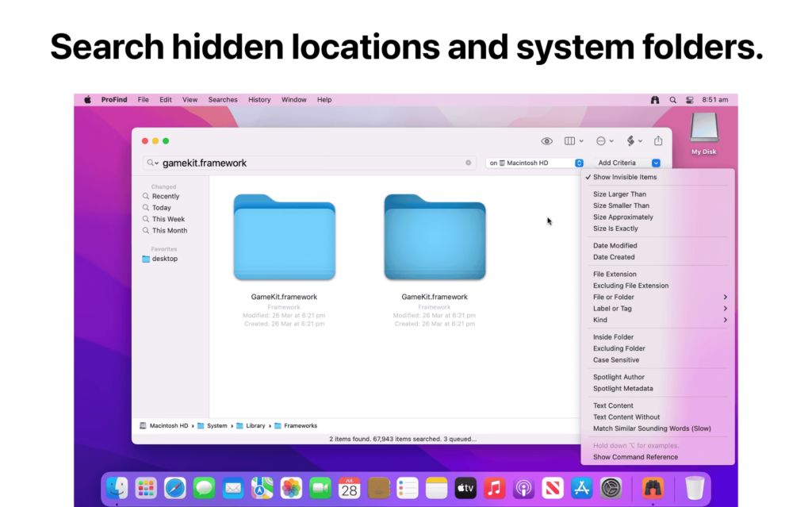Open Launchpad from the Dock
The width and height of the screenshot is (812, 507).
click(146, 488)
